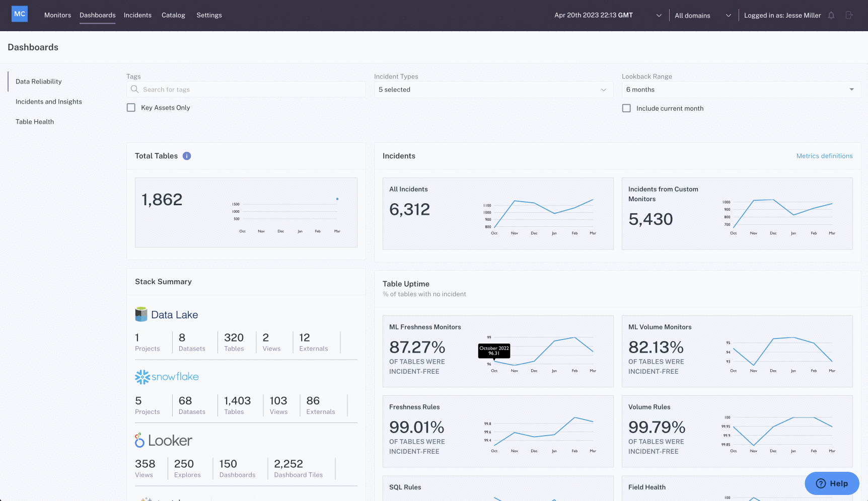
Task: Open the Catalog menu
Action: point(173,15)
